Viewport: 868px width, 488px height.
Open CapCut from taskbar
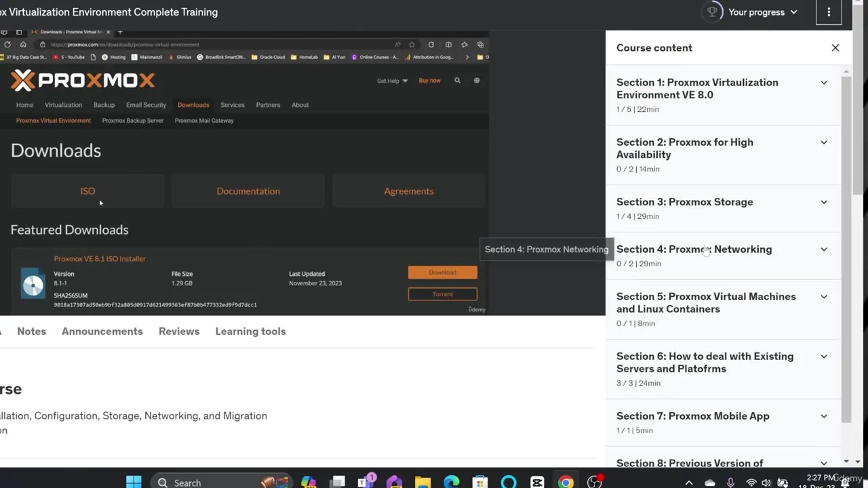tap(537, 483)
